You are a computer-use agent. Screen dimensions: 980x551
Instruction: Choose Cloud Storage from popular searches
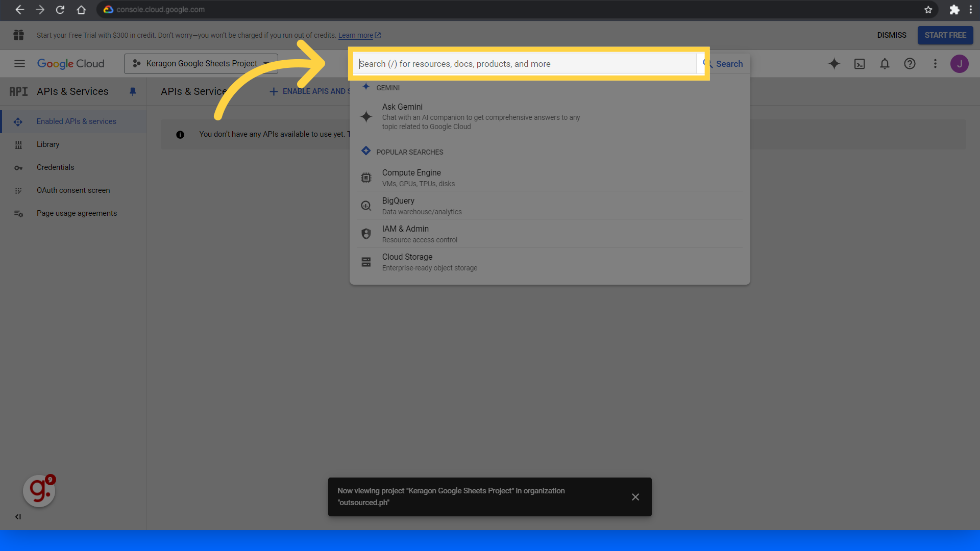550,262
